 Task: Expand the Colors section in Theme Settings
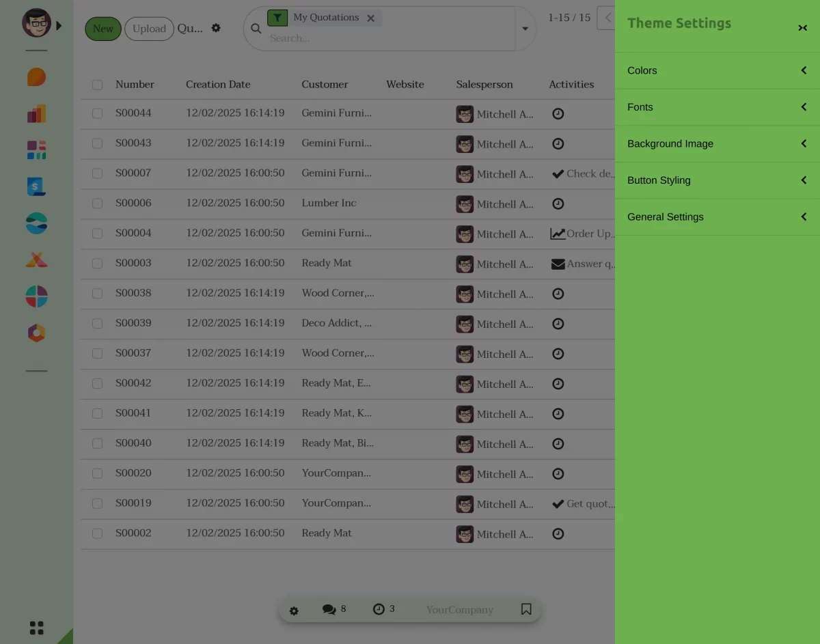tap(715, 70)
